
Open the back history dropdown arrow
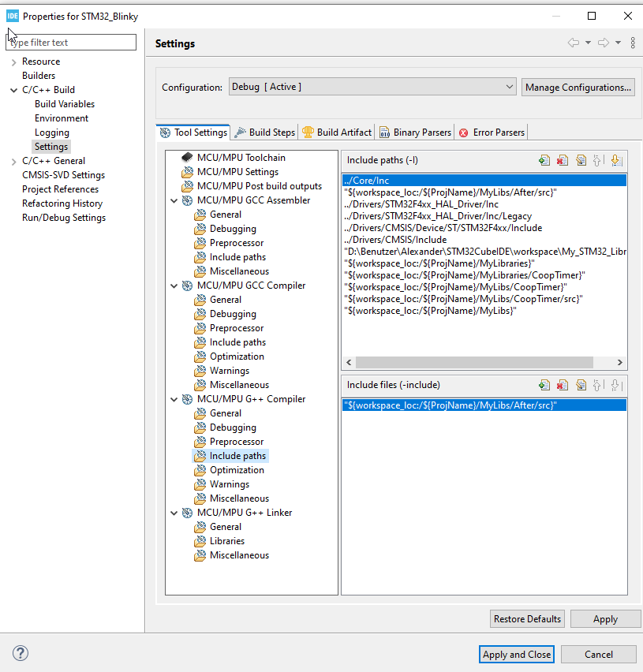tap(588, 43)
